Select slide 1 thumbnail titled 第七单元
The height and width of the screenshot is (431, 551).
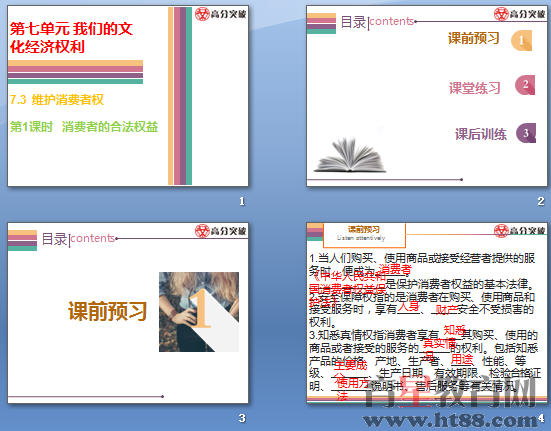[x=128, y=96]
